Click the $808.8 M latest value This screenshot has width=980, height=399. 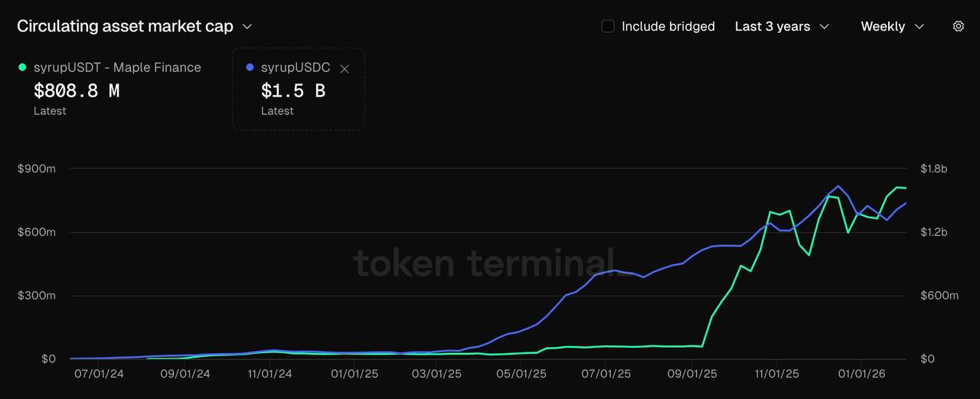point(77,91)
